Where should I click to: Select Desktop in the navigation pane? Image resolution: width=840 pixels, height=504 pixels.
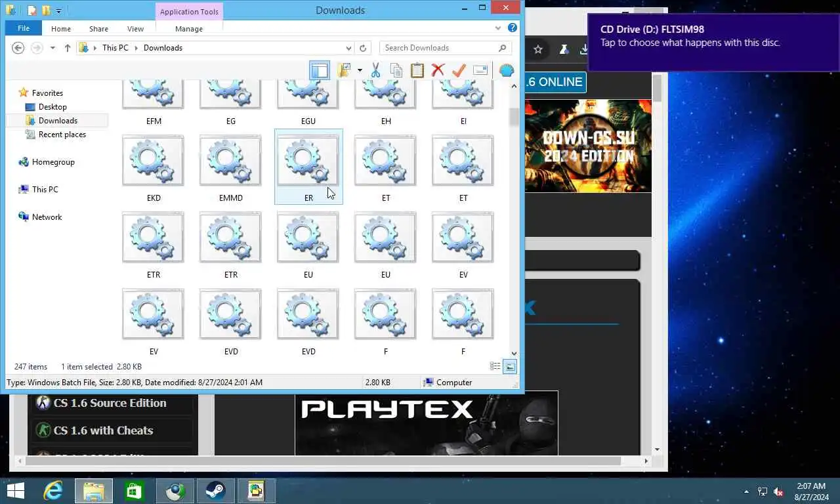[x=52, y=107]
